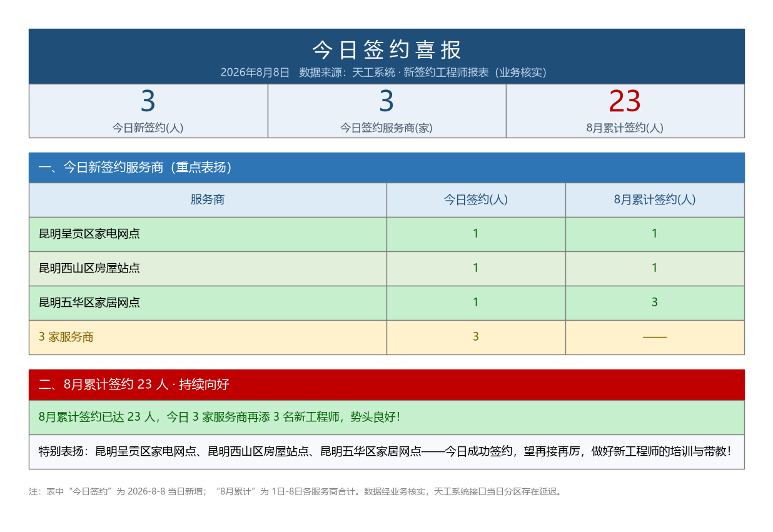Image resolution: width=773 pixels, height=532 pixels.
Task: Click red heading 二、8月累计签约 23 人 · 持续向好
Action: 134,384
